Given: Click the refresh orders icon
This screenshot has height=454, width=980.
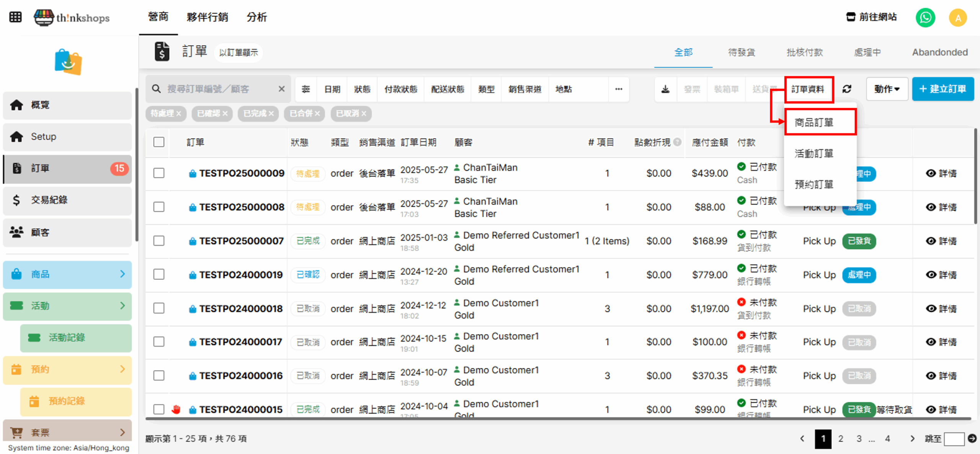Looking at the screenshot, I should 847,89.
